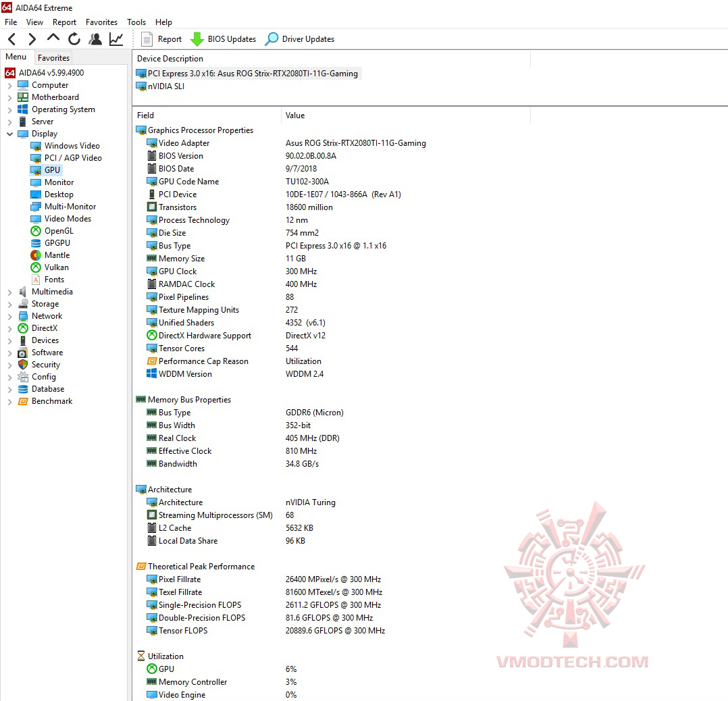This screenshot has width=728, height=701.
Task: Select the Windows Video icon in tree
Action: coord(36,146)
